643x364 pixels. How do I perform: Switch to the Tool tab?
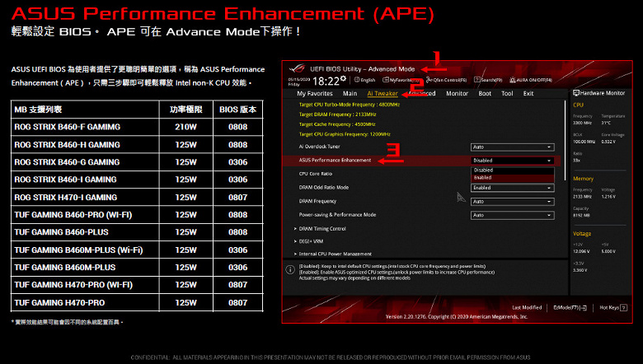[507, 93]
